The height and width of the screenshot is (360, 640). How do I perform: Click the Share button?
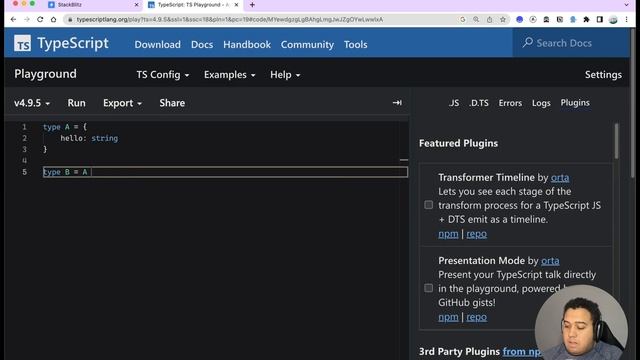pos(172,103)
